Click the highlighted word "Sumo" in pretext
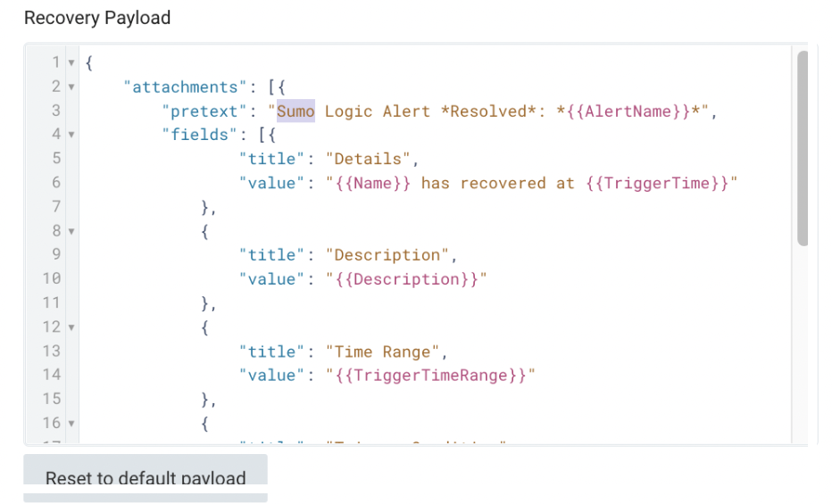Image resolution: width=832 pixels, height=504 pixels. click(295, 112)
